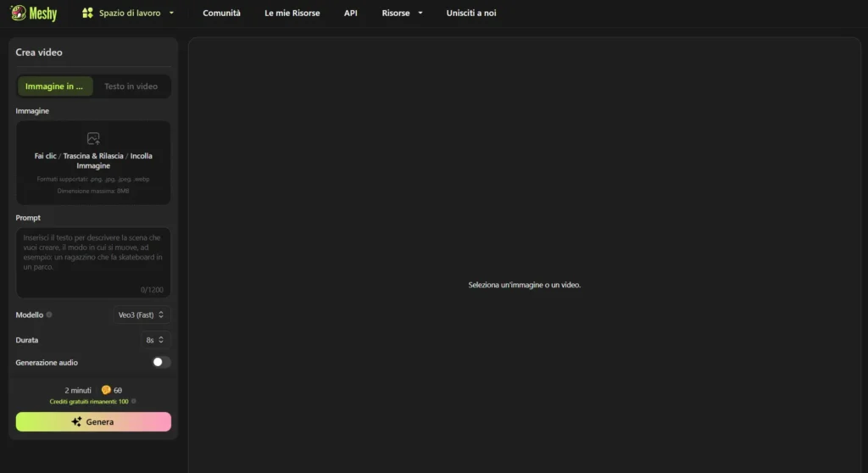The image size is (868, 473).
Task: Click the image upload icon
Action: point(93,138)
